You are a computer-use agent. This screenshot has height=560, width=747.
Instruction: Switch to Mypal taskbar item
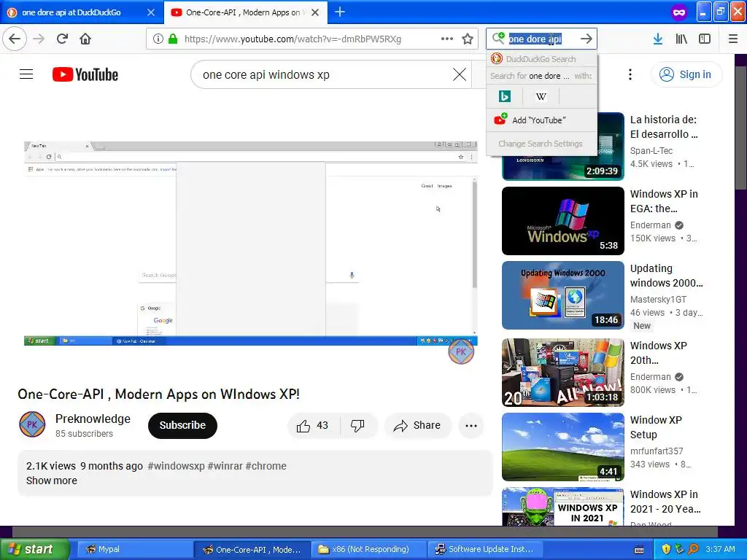pos(133,549)
